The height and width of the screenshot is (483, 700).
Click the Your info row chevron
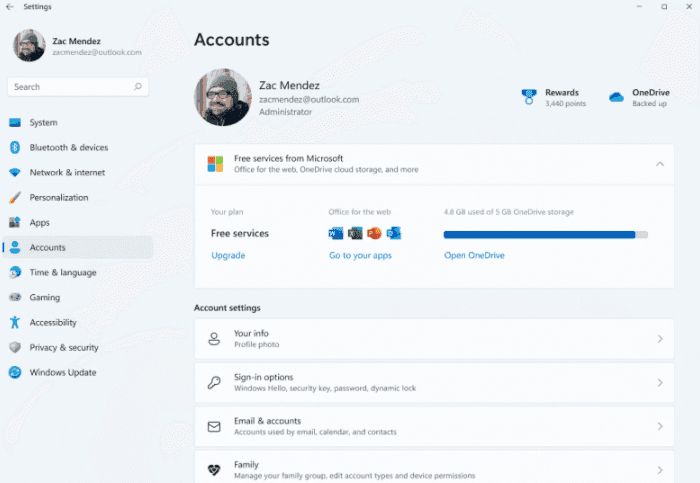[660, 339]
